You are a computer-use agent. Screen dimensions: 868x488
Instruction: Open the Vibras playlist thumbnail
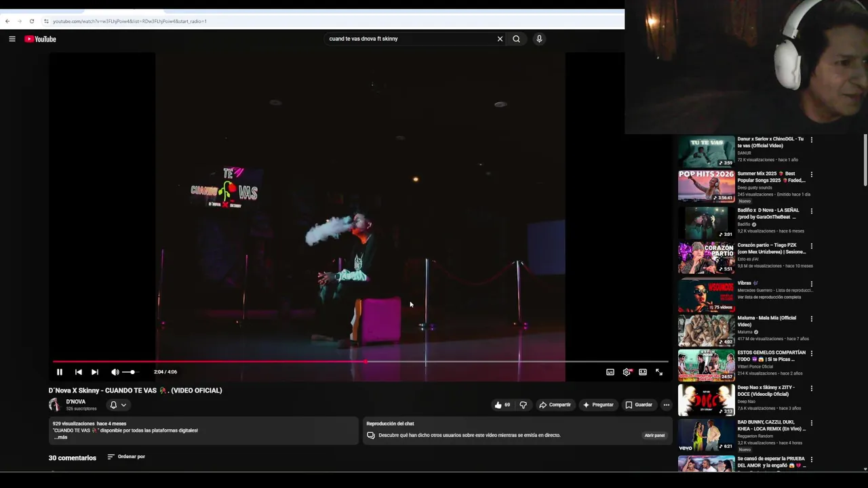[706, 296]
